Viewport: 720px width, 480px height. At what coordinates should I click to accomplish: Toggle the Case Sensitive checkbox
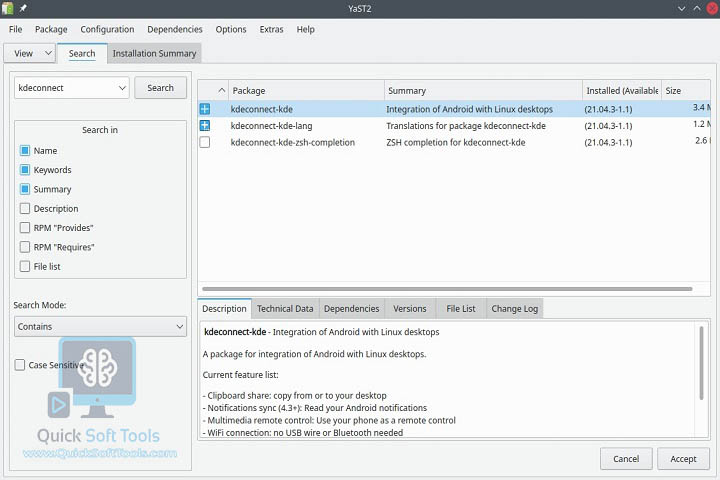coord(20,365)
